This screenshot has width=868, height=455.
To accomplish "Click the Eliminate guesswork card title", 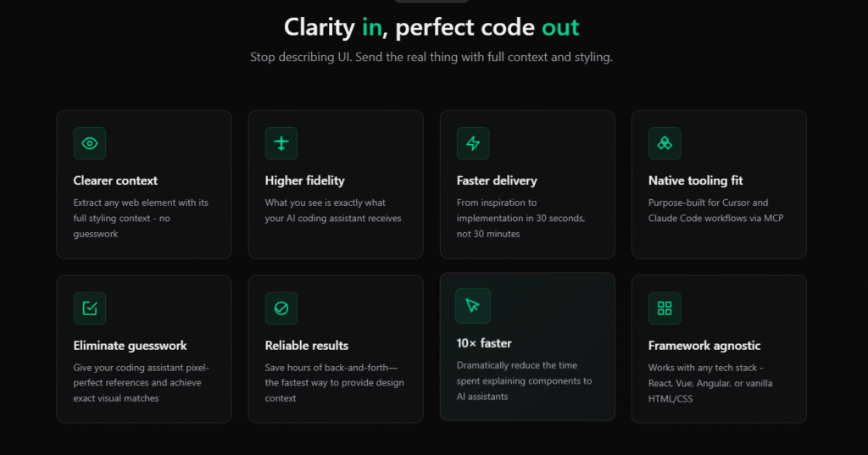I will pyautogui.click(x=130, y=346).
